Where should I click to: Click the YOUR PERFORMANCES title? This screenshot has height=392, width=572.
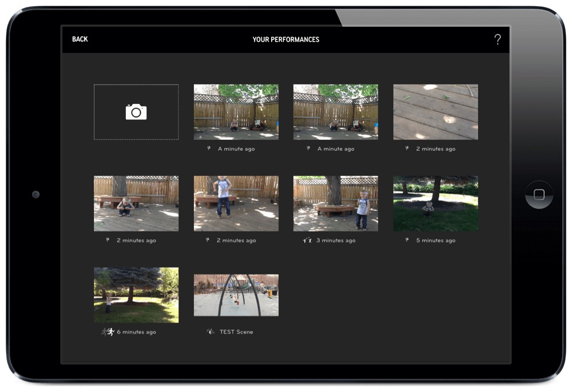point(286,39)
